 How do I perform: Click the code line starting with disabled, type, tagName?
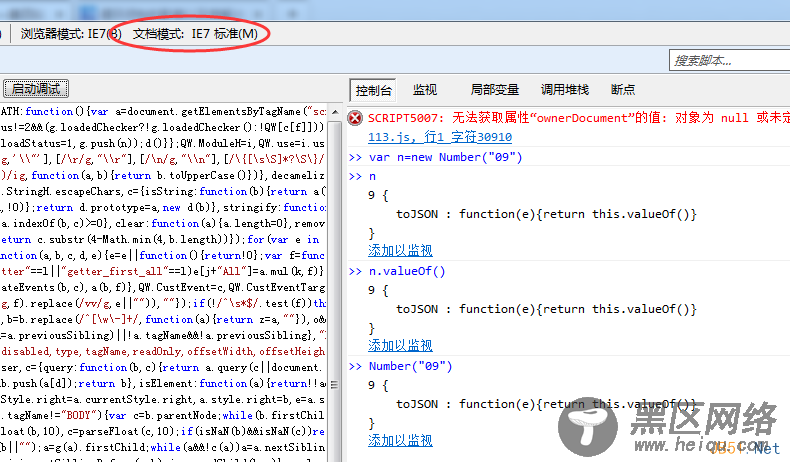(163, 351)
